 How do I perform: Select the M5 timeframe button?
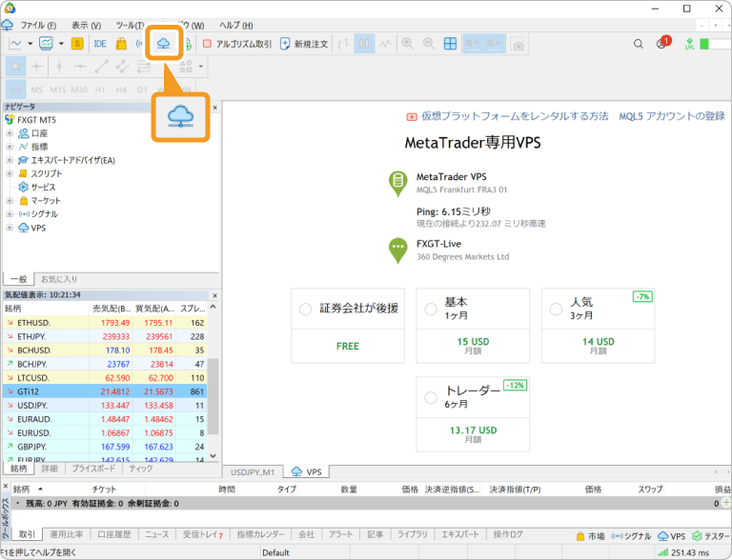pos(36,90)
